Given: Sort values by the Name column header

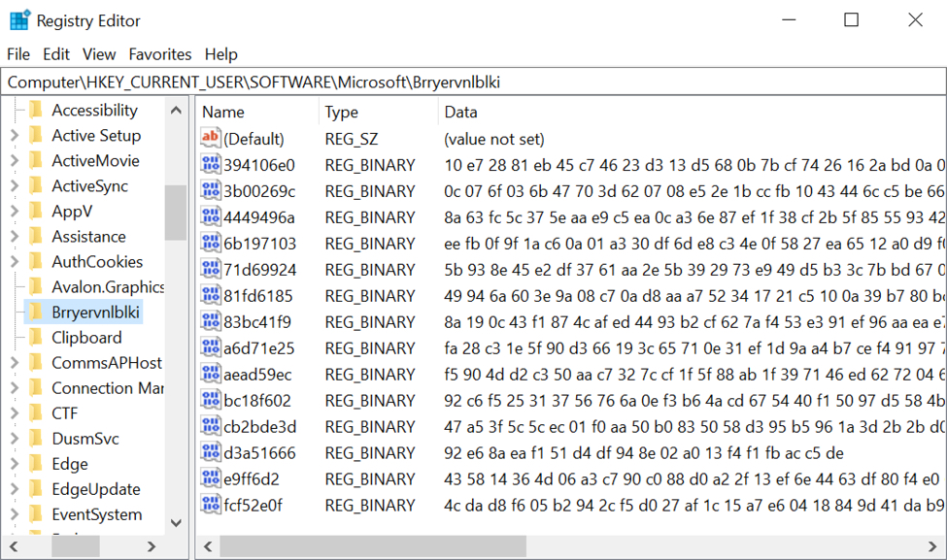Looking at the screenshot, I should (223, 113).
